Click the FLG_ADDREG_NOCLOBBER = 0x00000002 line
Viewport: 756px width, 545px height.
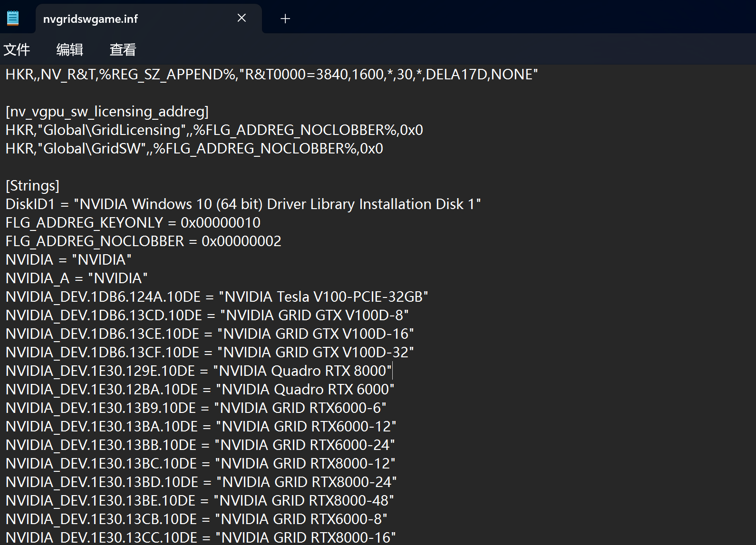pyautogui.click(x=144, y=241)
